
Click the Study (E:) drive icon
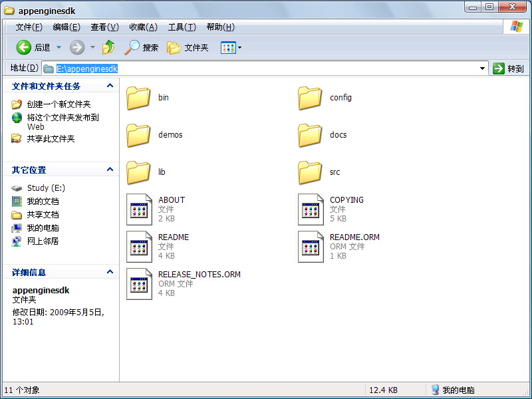point(16,188)
